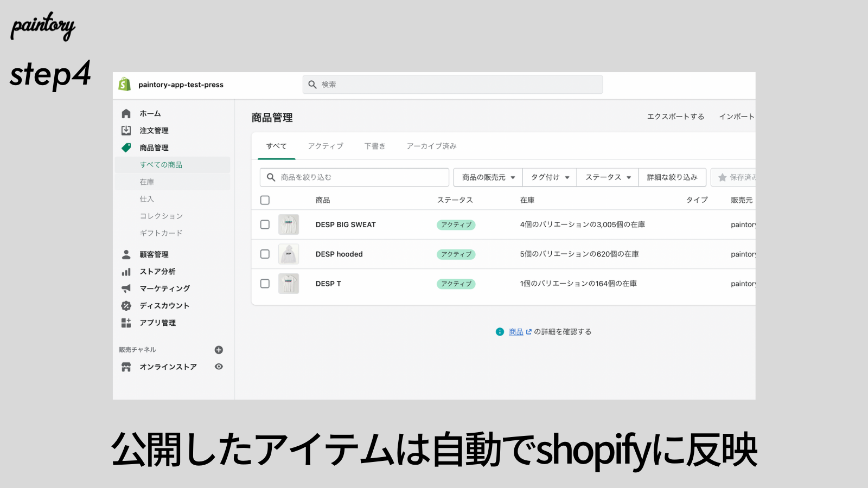
Task: Open product DESP T by name
Action: coord(328,284)
